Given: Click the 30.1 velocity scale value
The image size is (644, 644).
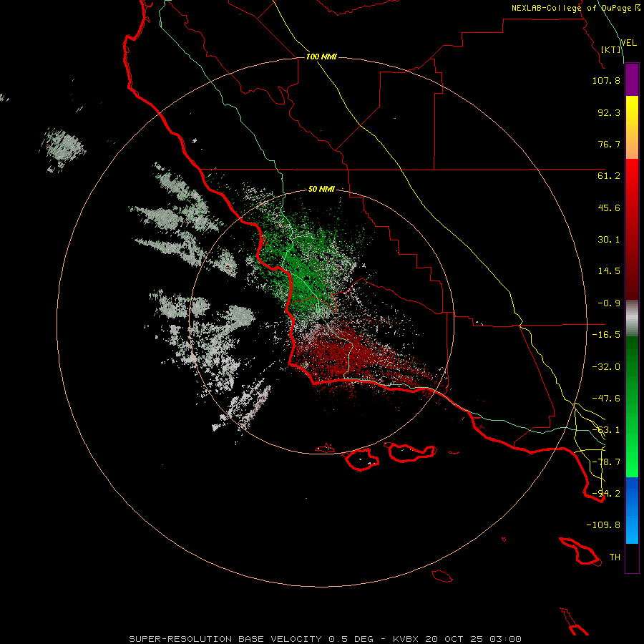Looking at the screenshot, I should pyautogui.click(x=609, y=240).
